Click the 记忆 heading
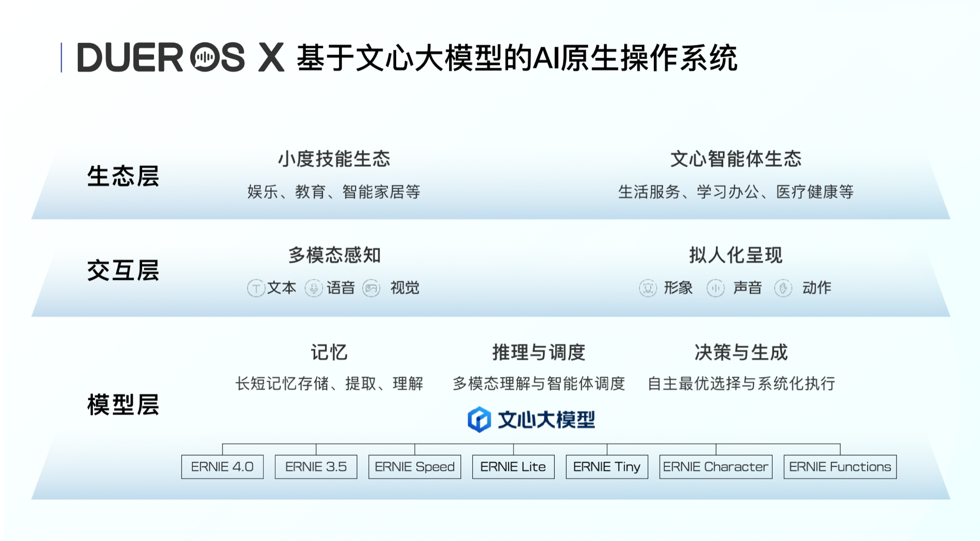Image resolution: width=980 pixels, height=541 pixels. tap(329, 353)
